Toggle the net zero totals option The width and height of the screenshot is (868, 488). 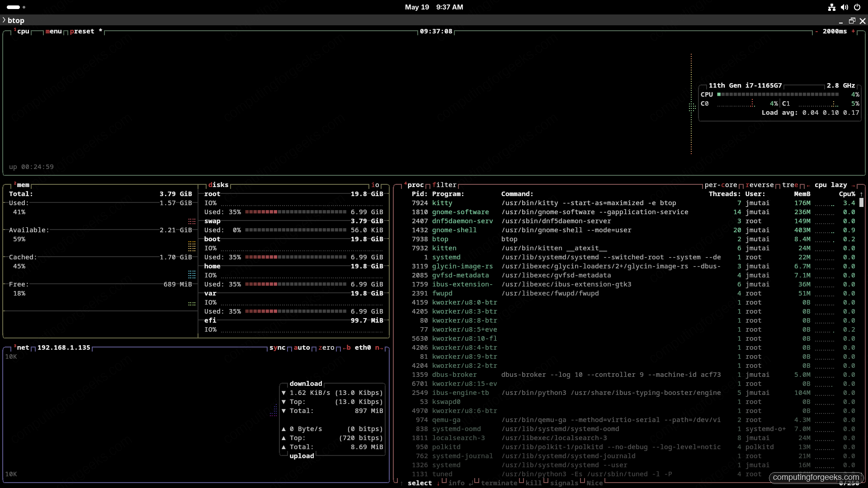(326, 347)
